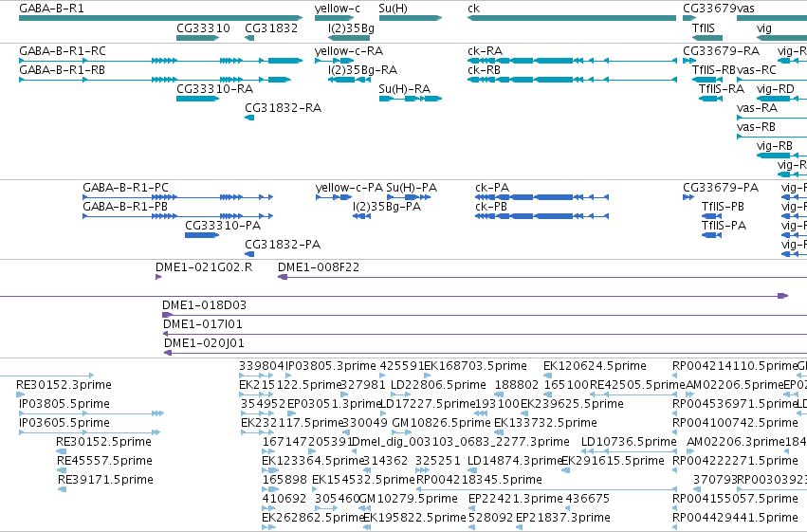This screenshot has height=532, width=807.
Task: Click the GABA-B-R1-PB protein label
Action: (x=125, y=207)
